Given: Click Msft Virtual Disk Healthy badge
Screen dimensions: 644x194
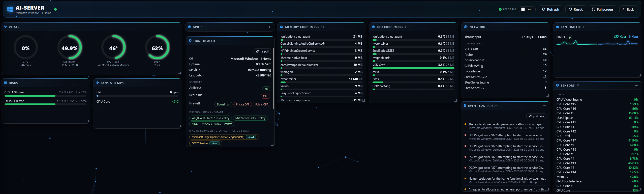Looking at the screenshot, I should [250, 118].
